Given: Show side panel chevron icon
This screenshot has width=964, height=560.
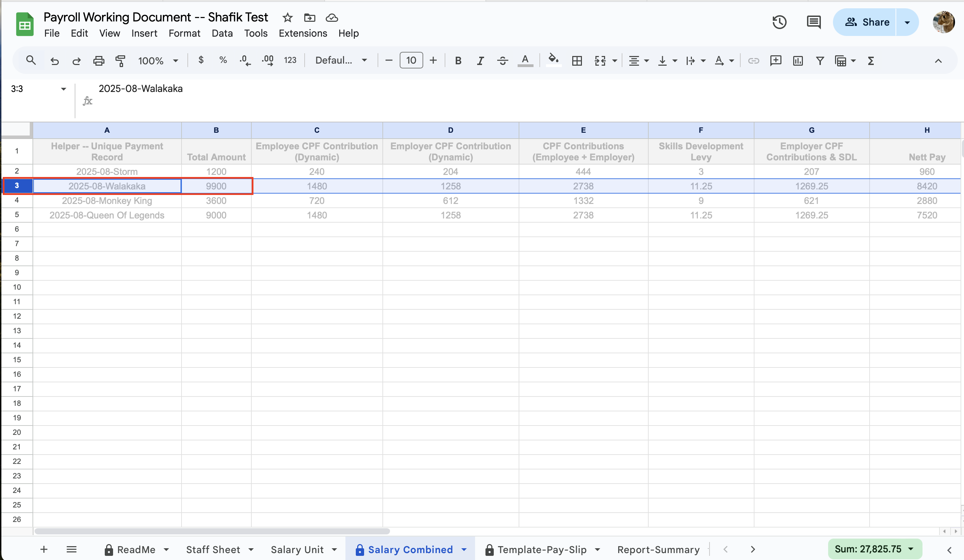Looking at the screenshot, I should point(949,550).
